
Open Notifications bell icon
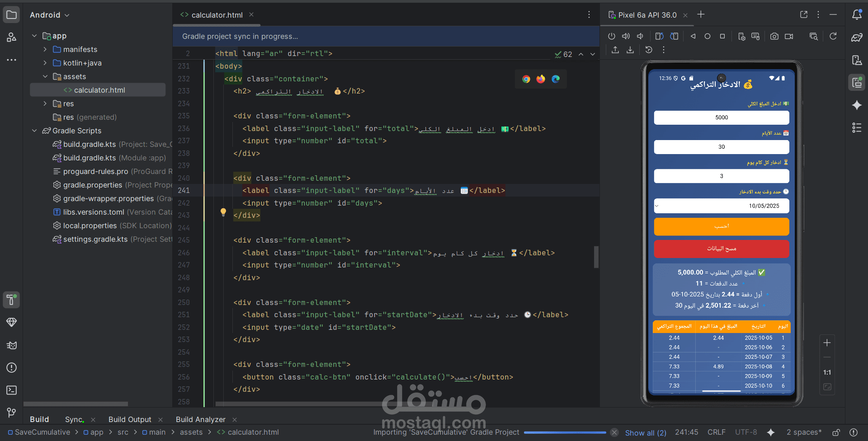tap(857, 15)
